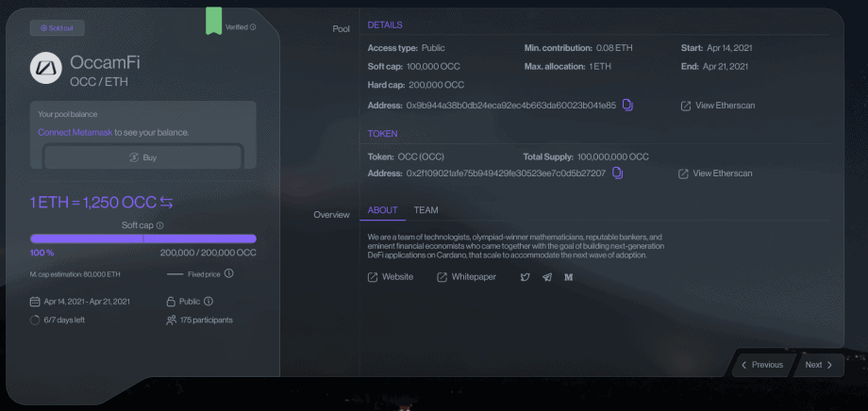Click the lock icon beside Public
This screenshot has width=868, height=411.
tap(171, 302)
